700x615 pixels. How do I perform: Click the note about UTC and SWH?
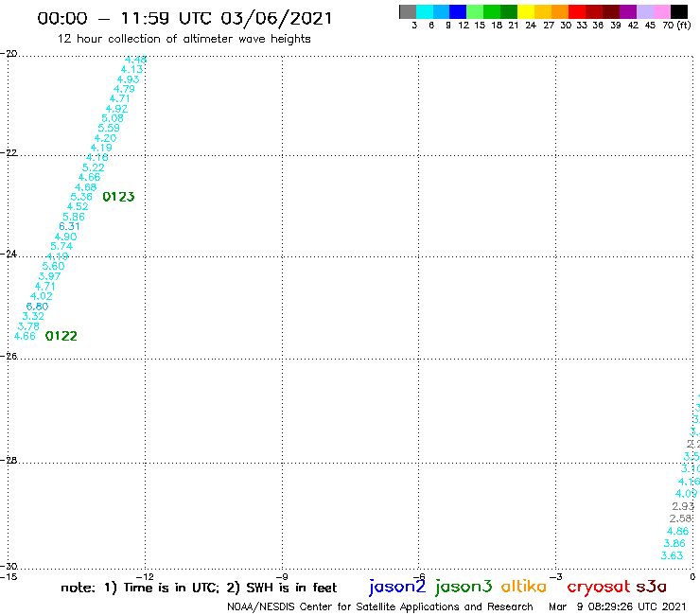(199, 588)
